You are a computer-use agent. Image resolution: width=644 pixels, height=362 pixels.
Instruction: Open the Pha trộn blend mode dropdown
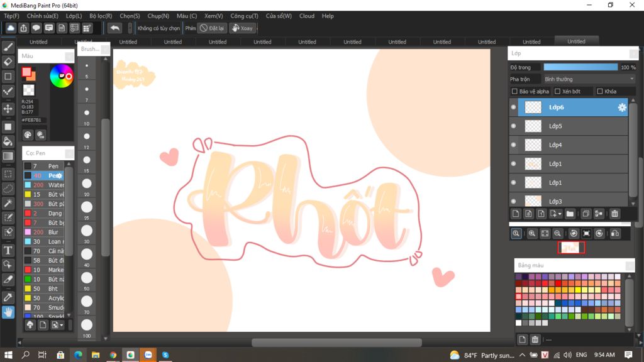pos(589,79)
